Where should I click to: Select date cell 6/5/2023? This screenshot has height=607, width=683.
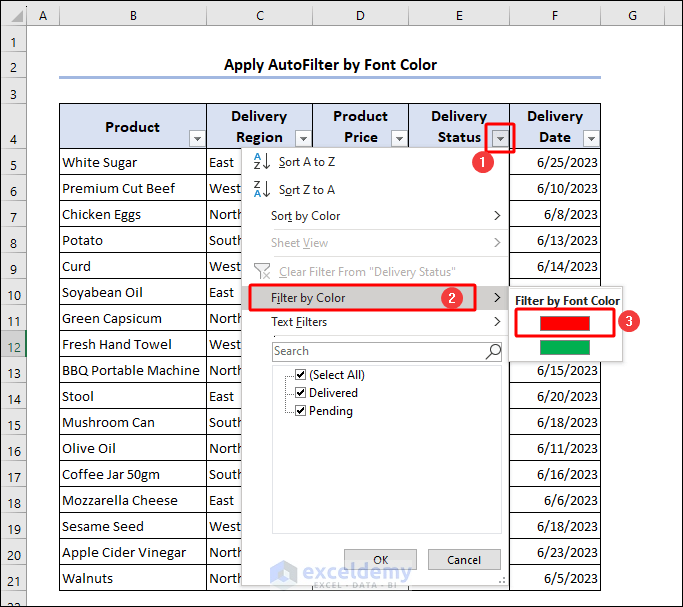[555, 578]
